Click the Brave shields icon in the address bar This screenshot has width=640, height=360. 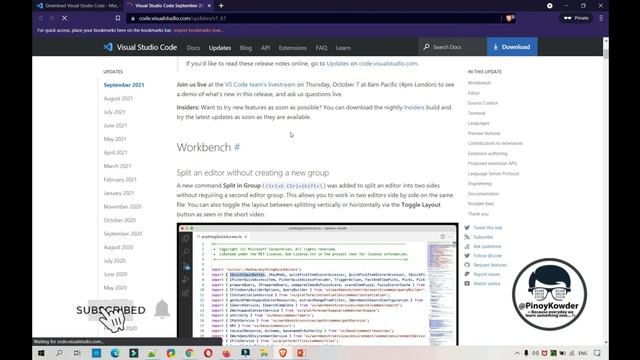(x=510, y=18)
